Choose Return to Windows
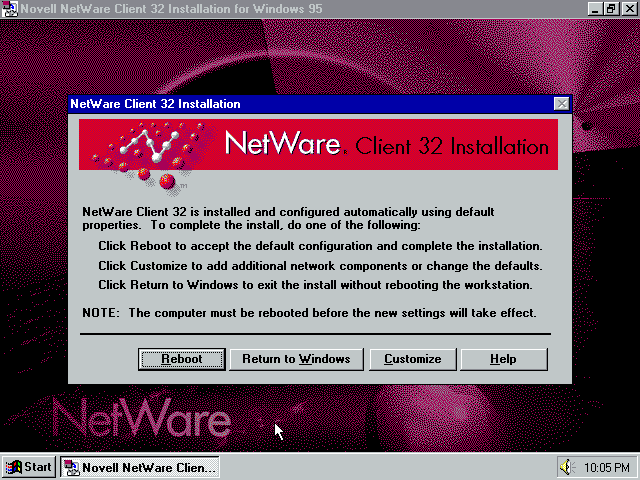Image resolution: width=640 pixels, height=480 pixels. [x=296, y=359]
